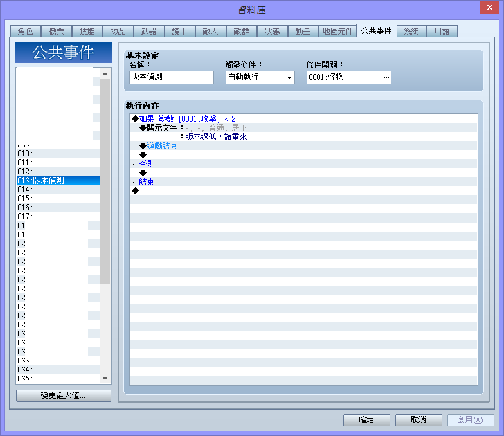Select the 公共事件 tab
The height and width of the screenshot is (436, 504).
tap(377, 31)
